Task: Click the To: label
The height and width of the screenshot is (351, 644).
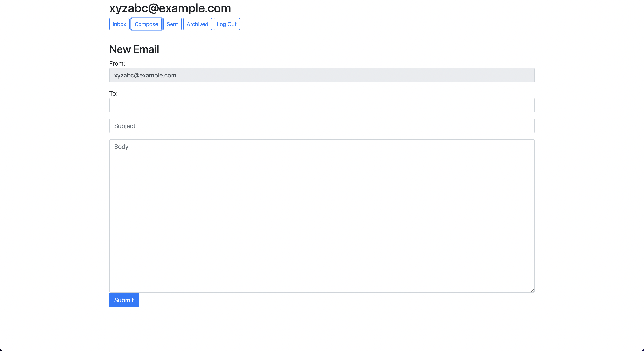Action: 113,94
